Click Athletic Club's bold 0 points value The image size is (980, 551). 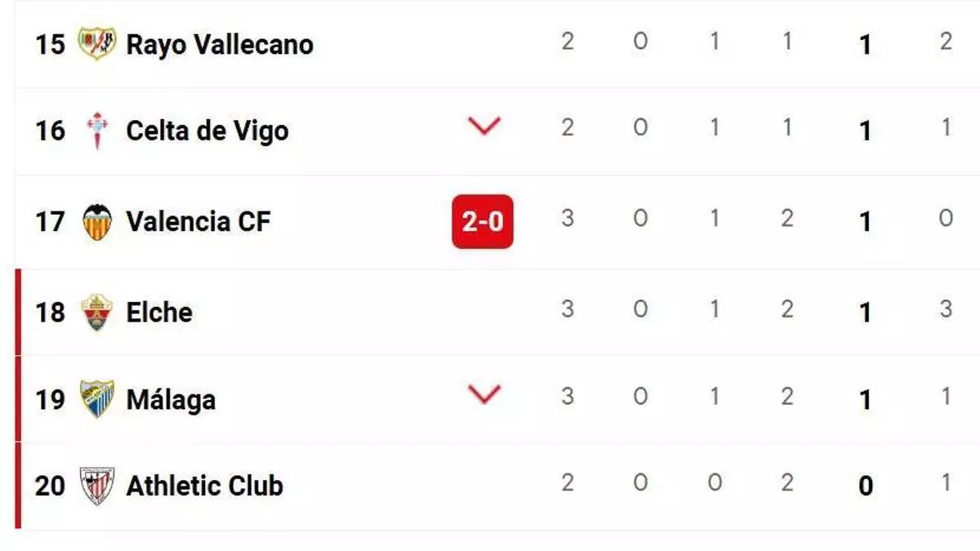(x=866, y=487)
